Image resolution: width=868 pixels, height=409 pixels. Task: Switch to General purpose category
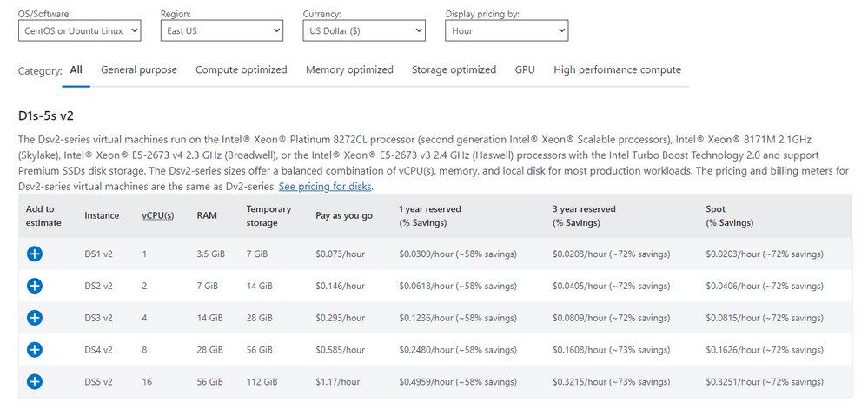point(139,69)
